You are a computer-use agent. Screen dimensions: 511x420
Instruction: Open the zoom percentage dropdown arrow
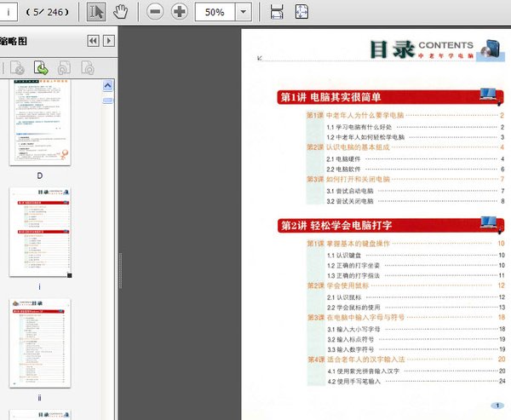point(244,12)
